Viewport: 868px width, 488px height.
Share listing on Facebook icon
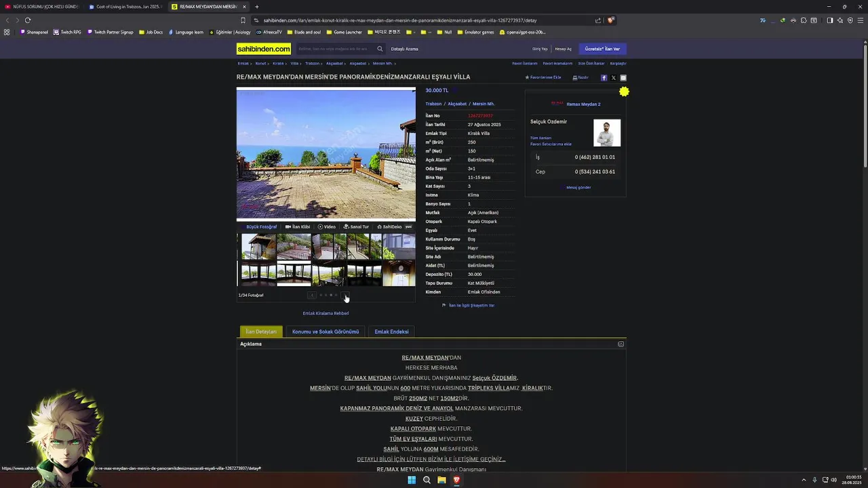[x=604, y=78]
